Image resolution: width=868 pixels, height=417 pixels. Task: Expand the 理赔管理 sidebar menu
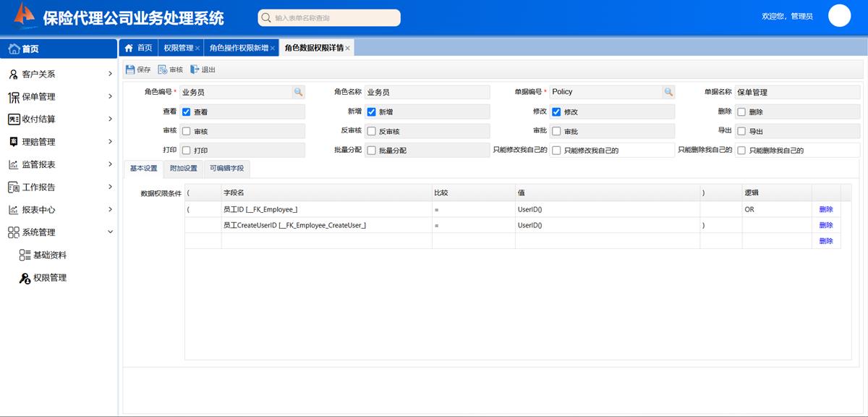[x=110, y=141]
